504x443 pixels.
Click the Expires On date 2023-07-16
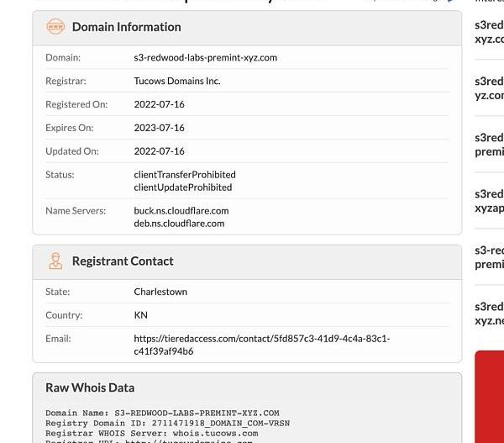pos(159,128)
